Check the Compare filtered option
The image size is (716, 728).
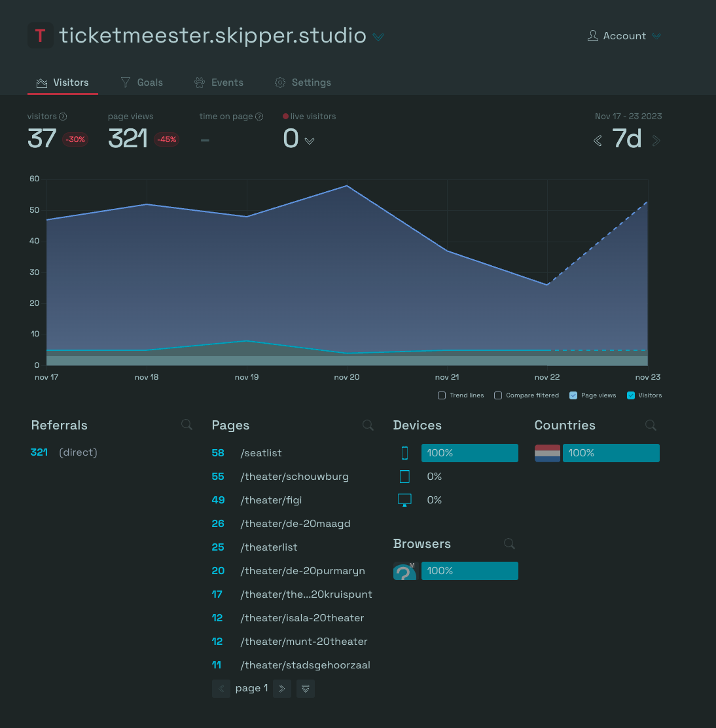[498, 395]
